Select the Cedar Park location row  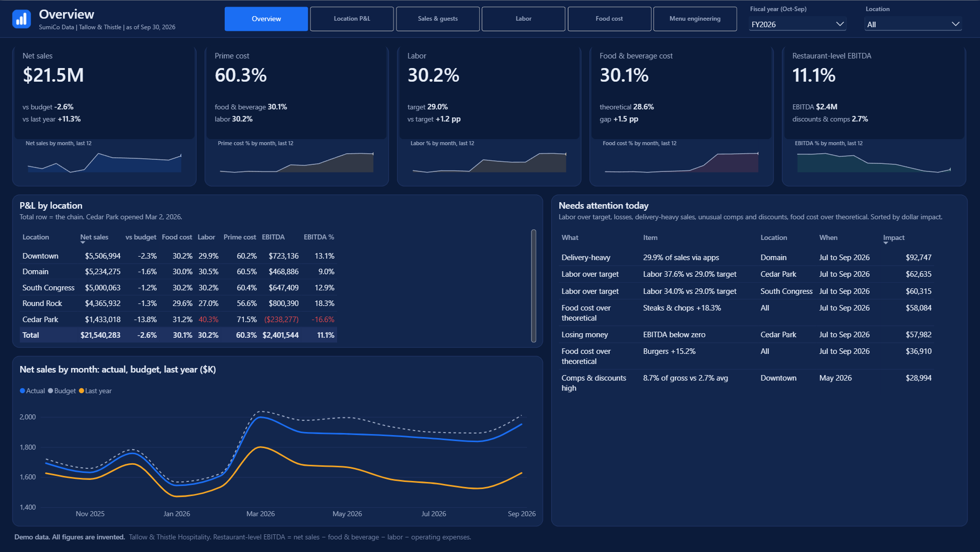[x=178, y=320]
